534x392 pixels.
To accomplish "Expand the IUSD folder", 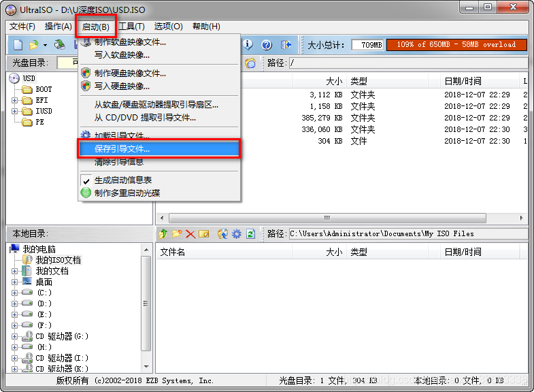I will (x=15, y=111).
